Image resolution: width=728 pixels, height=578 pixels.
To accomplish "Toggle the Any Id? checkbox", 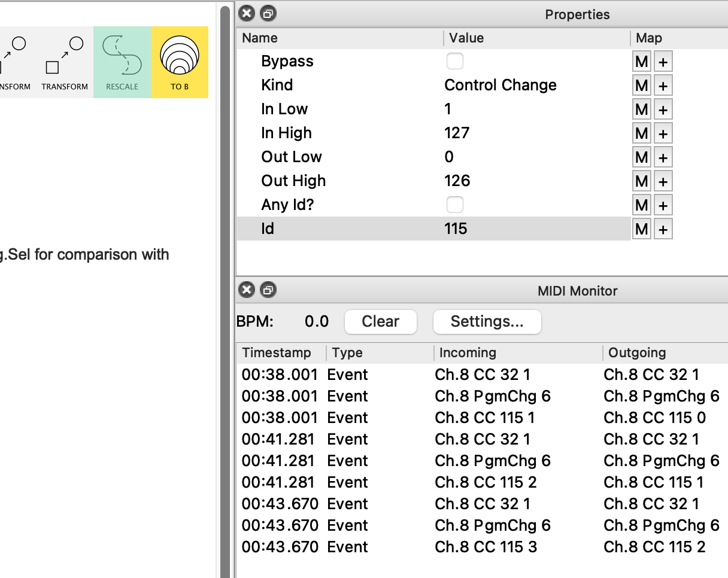I will (x=455, y=205).
